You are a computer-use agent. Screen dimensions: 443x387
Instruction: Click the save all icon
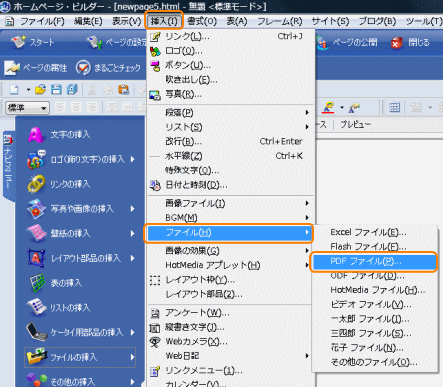(x=72, y=89)
